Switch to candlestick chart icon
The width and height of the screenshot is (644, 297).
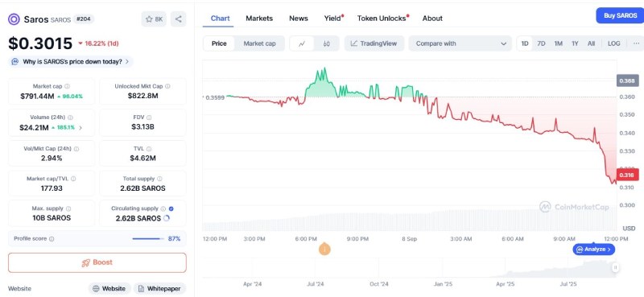click(327, 43)
